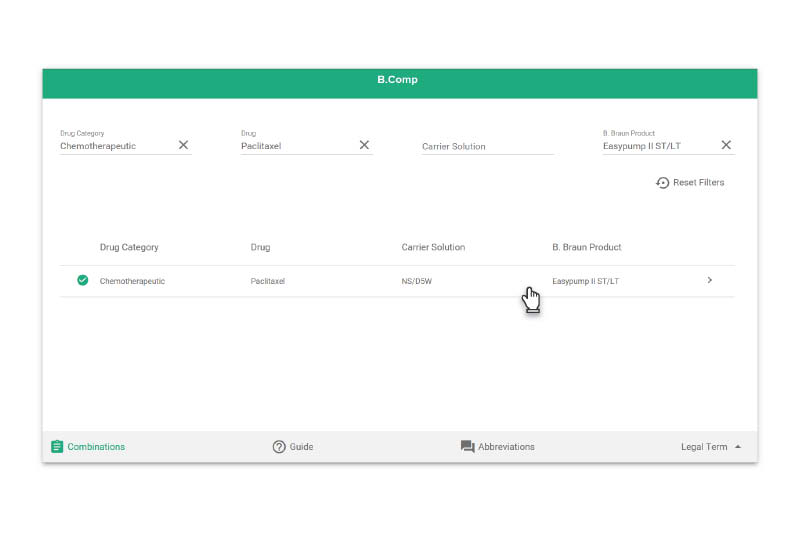800x534 pixels.
Task: Open the Carrier Solution filter field
Action: pos(488,144)
